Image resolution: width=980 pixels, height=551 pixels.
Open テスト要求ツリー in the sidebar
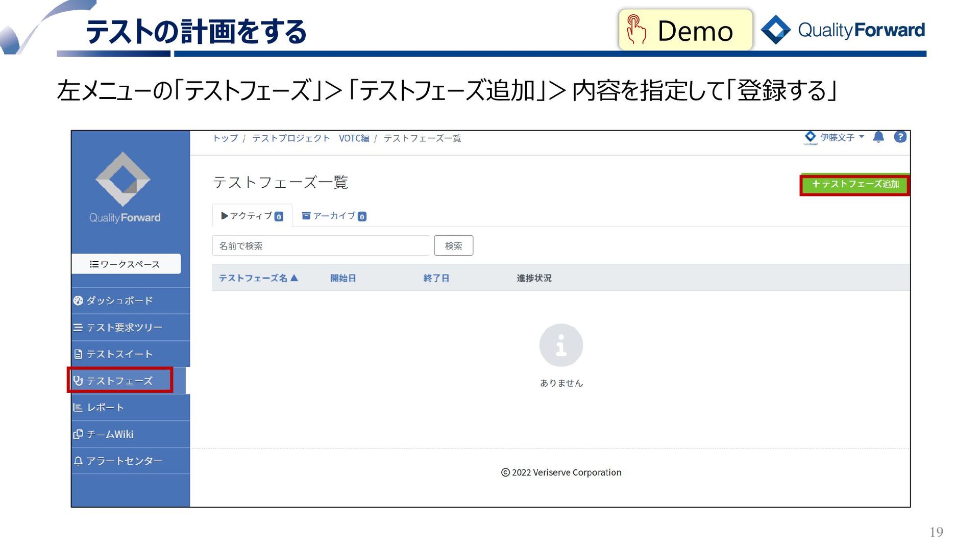(x=124, y=328)
